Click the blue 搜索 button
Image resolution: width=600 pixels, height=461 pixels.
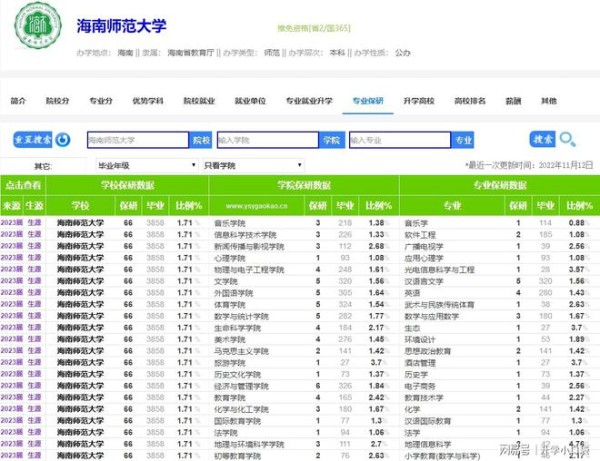[x=543, y=139]
